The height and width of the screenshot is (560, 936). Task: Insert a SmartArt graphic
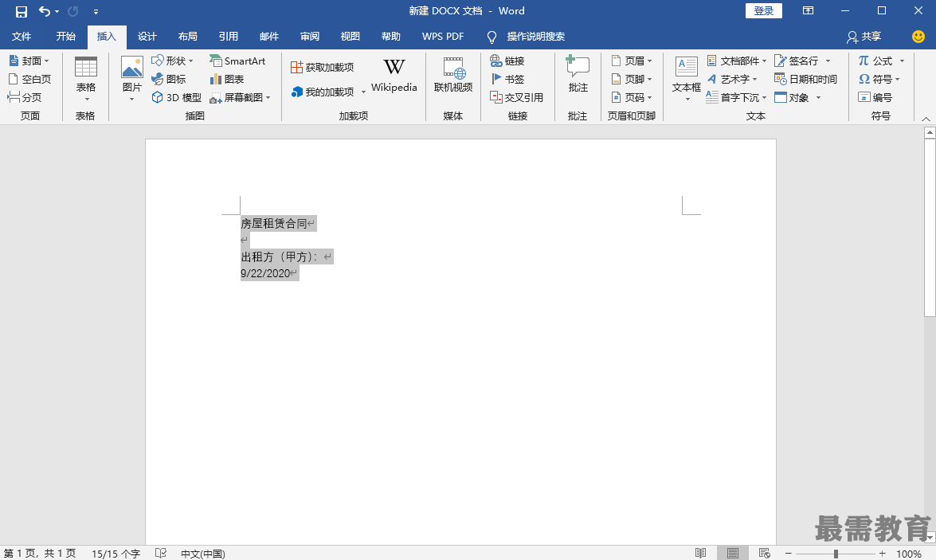[237, 61]
